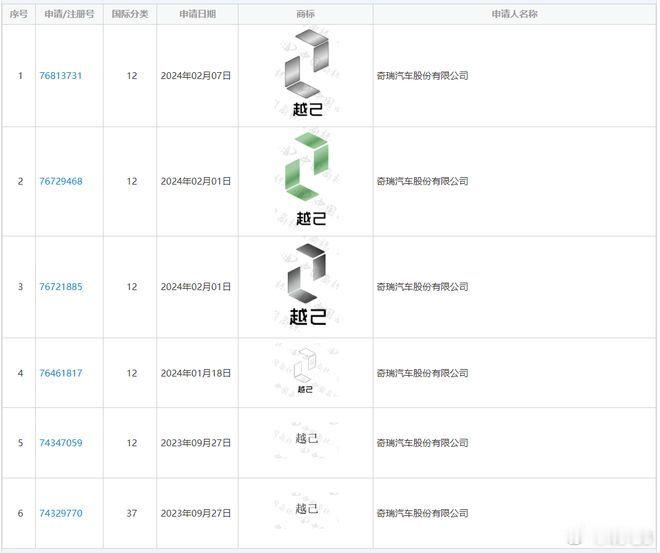Click the 国际分类 column header
The height and width of the screenshot is (553, 660).
(x=130, y=14)
